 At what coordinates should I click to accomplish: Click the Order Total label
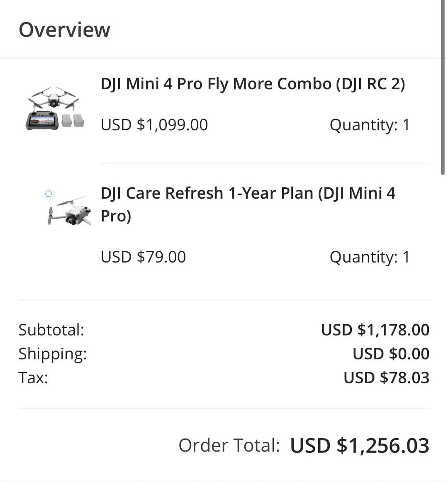tap(229, 445)
